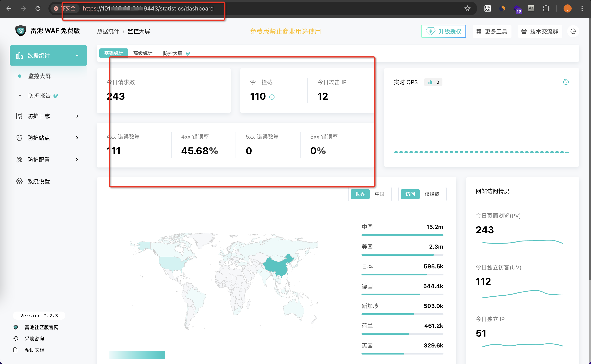Show 访问 data on map
Viewport: 591px width, 364px height.
point(410,194)
